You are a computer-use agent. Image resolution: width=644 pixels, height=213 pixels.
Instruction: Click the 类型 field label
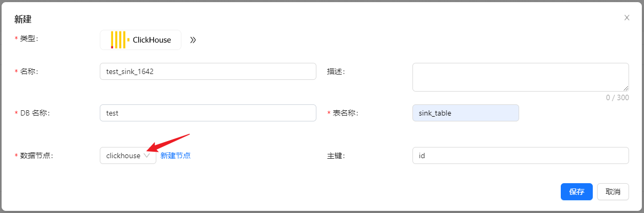point(29,38)
